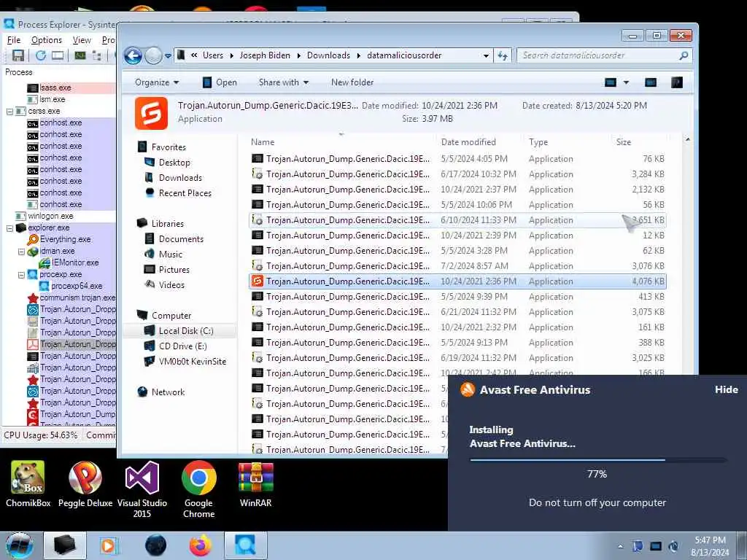This screenshot has height=560, width=747.
Task: Open the Options menu in Process Explorer
Action: pyautogui.click(x=47, y=40)
